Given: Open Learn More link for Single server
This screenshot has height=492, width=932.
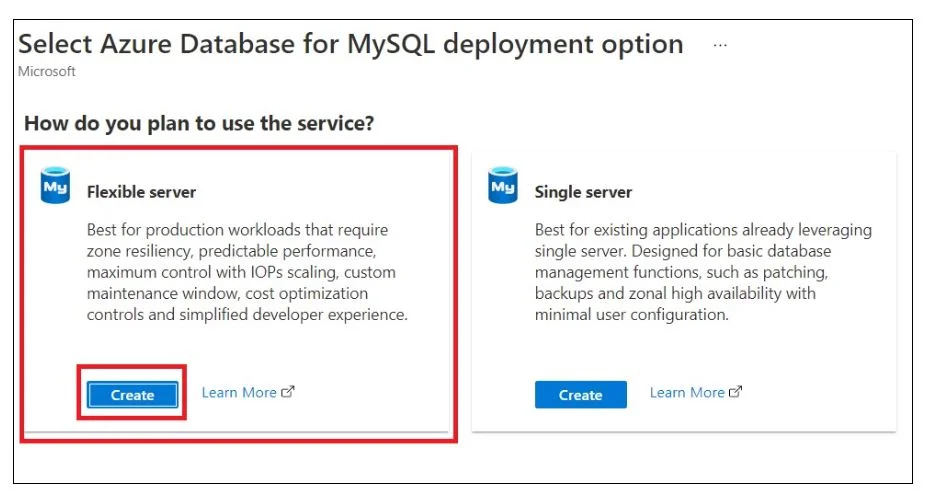Looking at the screenshot, I should click(696, 392).
